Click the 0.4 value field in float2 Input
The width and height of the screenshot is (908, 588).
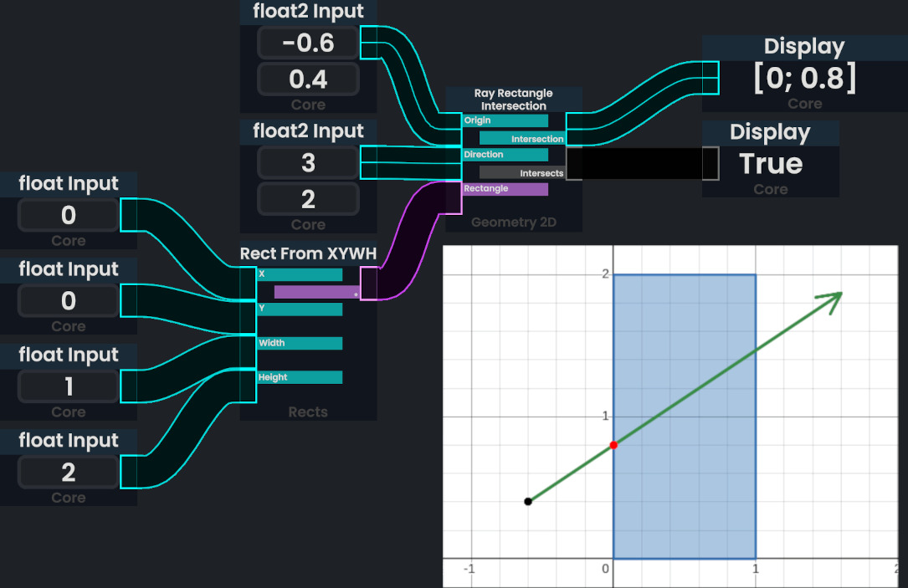click(x=308, y=79)
